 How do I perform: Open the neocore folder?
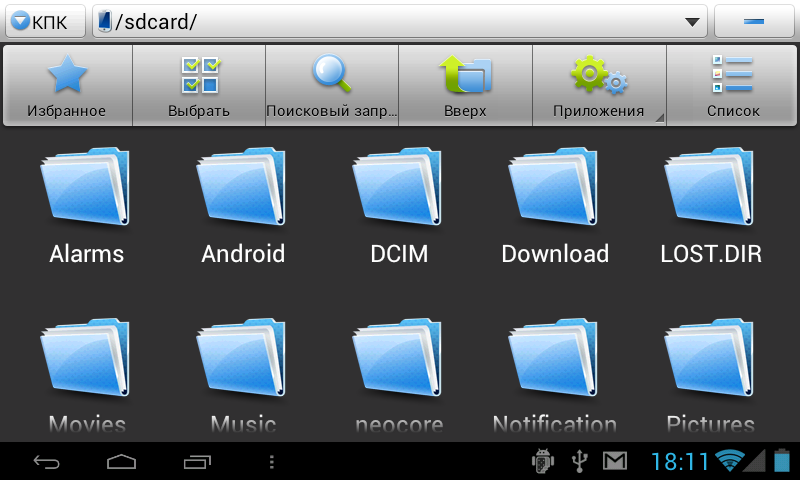(x=399, y=376)
